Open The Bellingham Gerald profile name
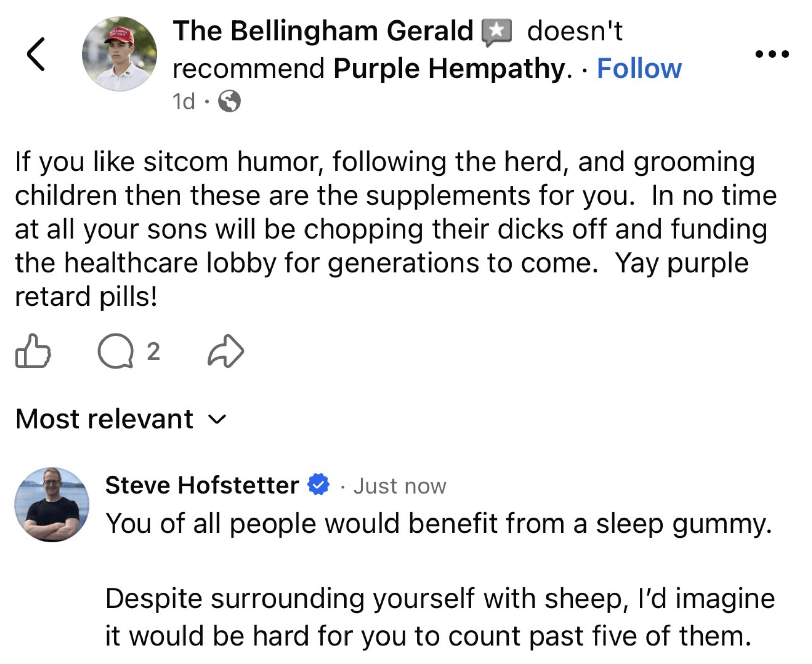 click(x=323, y=31)
